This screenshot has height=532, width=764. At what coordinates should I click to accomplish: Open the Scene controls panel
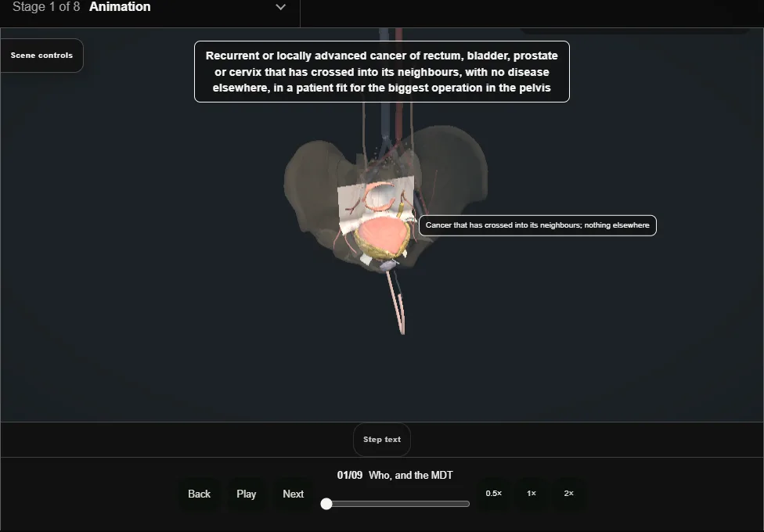click(42, 56)
